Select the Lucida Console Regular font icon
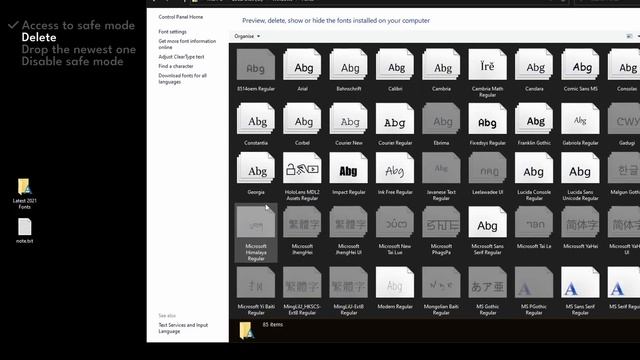 coord(534,168)
